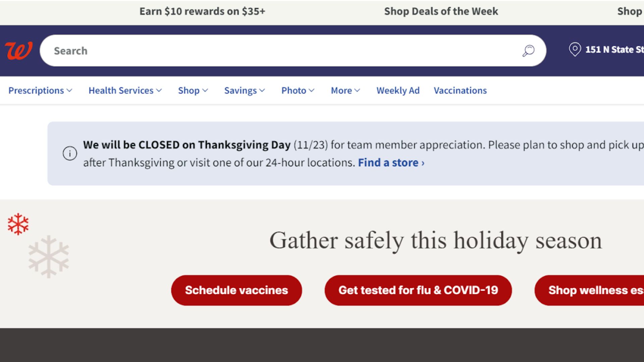This screenshot has width=644, height=362.
Task: Open Shop Deals of the Week promo
Action: pos(441,11)
